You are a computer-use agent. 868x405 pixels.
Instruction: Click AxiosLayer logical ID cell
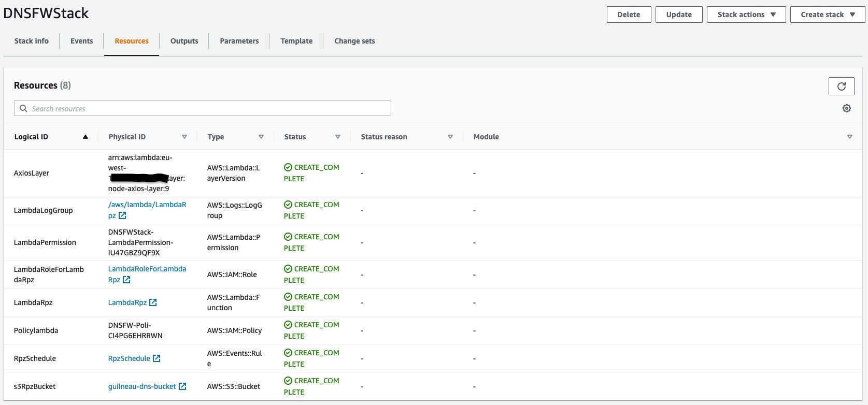coord(32,173)
